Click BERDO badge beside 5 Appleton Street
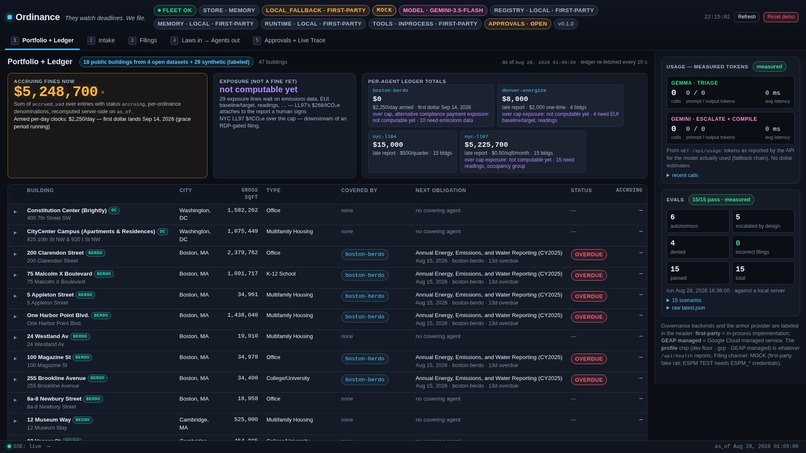 pyautogui.click(x=85, y=295)
